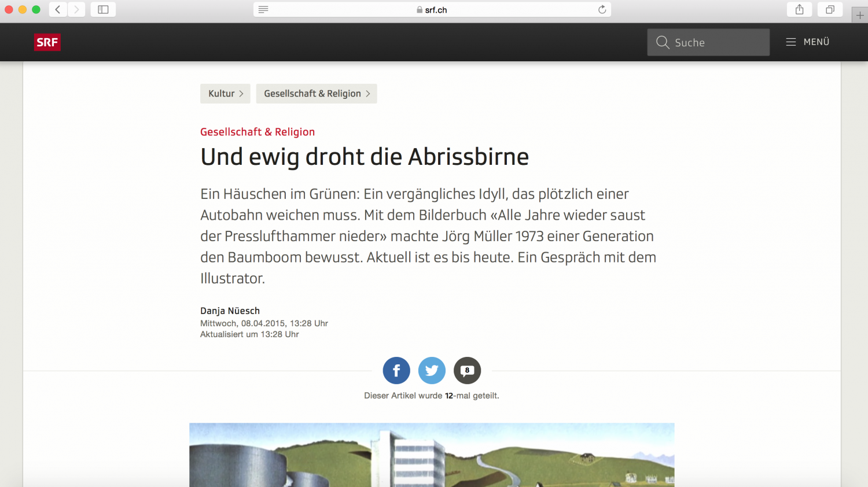
Task: Show all tabs overview icon
Action: coord(830,9)
